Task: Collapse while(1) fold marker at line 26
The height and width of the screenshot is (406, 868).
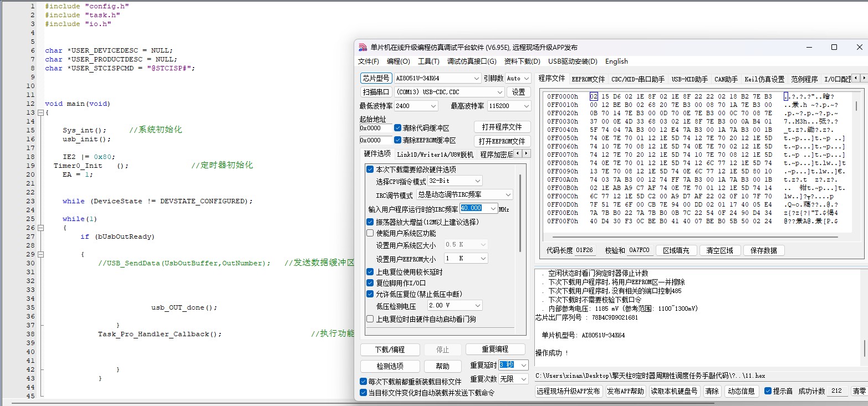Action: pos(40,228)
